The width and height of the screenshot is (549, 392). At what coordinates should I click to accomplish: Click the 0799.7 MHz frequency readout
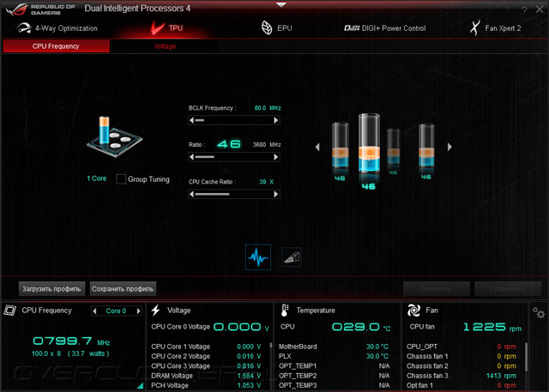pyautogui.click(x=71, y=341)
